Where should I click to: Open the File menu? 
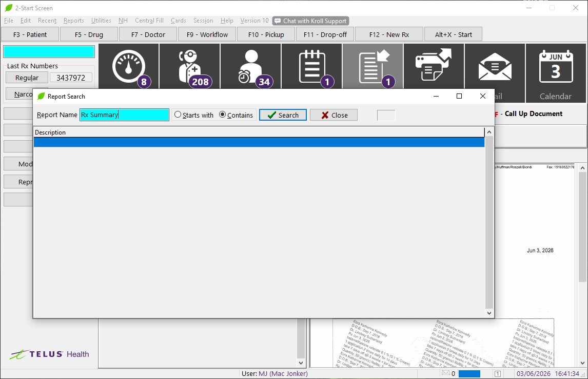9,21
